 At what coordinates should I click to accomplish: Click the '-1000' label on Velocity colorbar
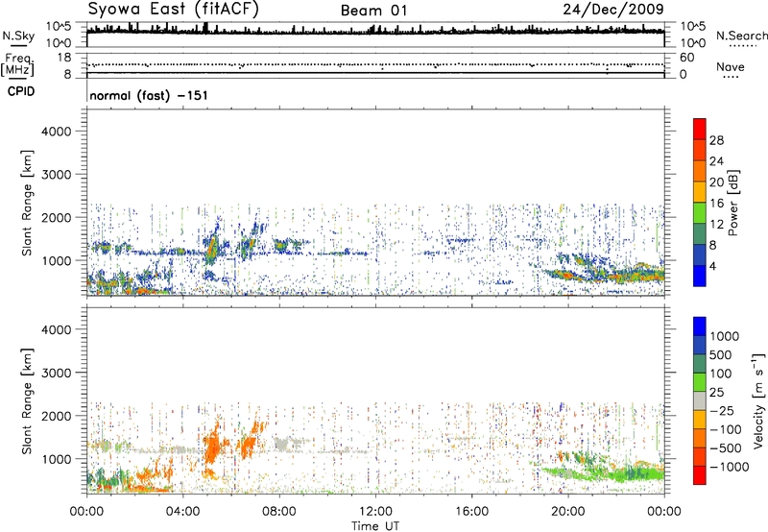point(730,467)
